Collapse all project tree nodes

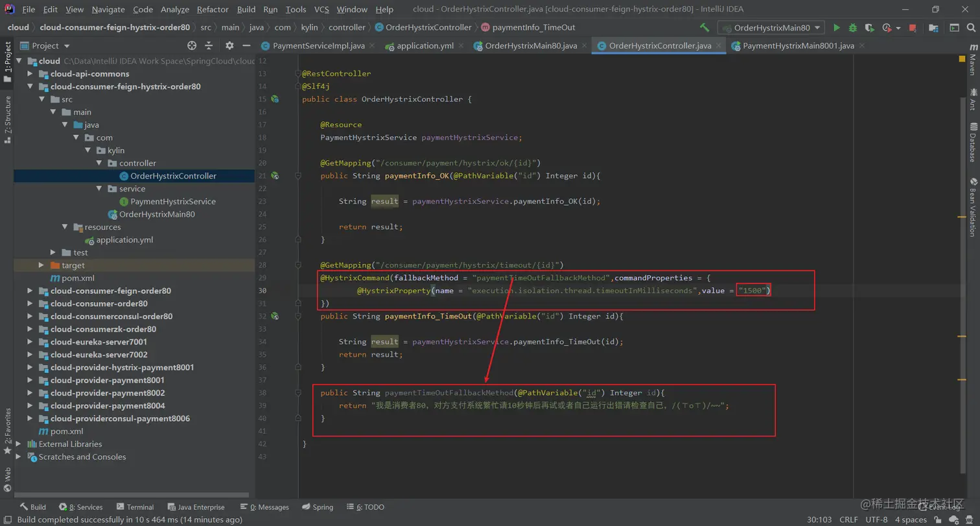[x=209, y=46]
